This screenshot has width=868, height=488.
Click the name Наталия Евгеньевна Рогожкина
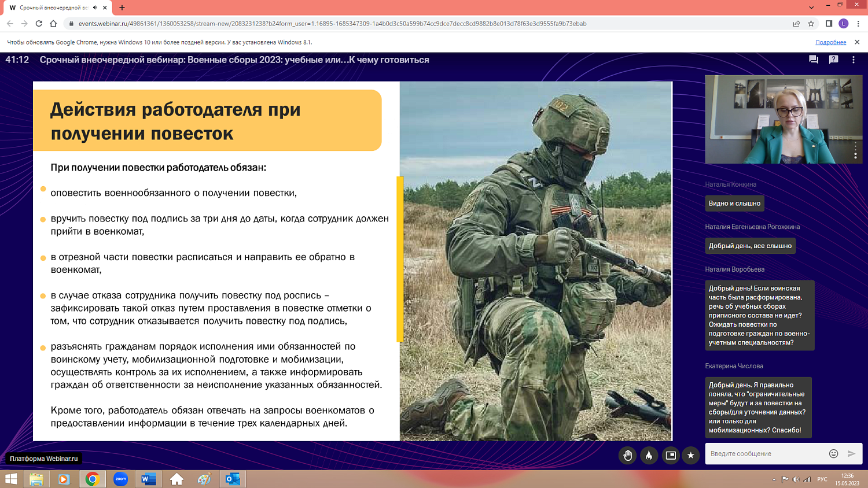(x=752, y=227)
